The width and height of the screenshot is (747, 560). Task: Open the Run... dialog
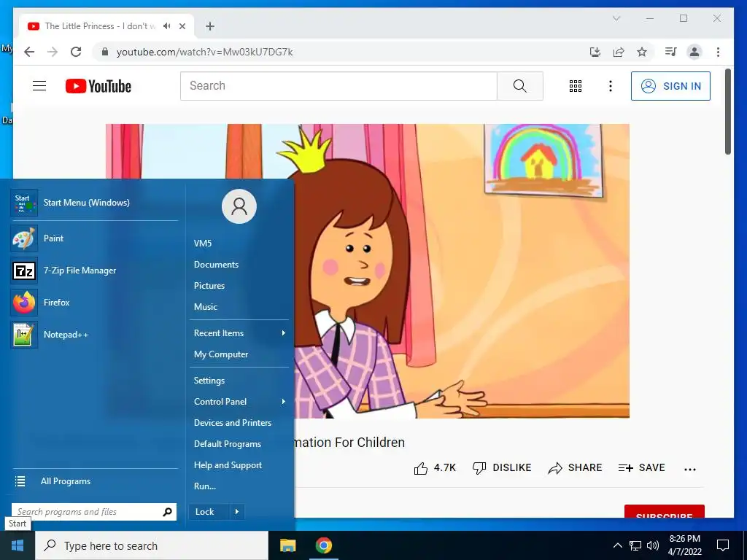coord(205,486)
